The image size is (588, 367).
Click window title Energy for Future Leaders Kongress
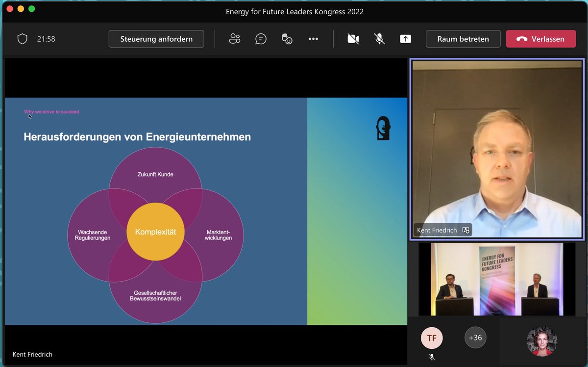click(294, 11)
